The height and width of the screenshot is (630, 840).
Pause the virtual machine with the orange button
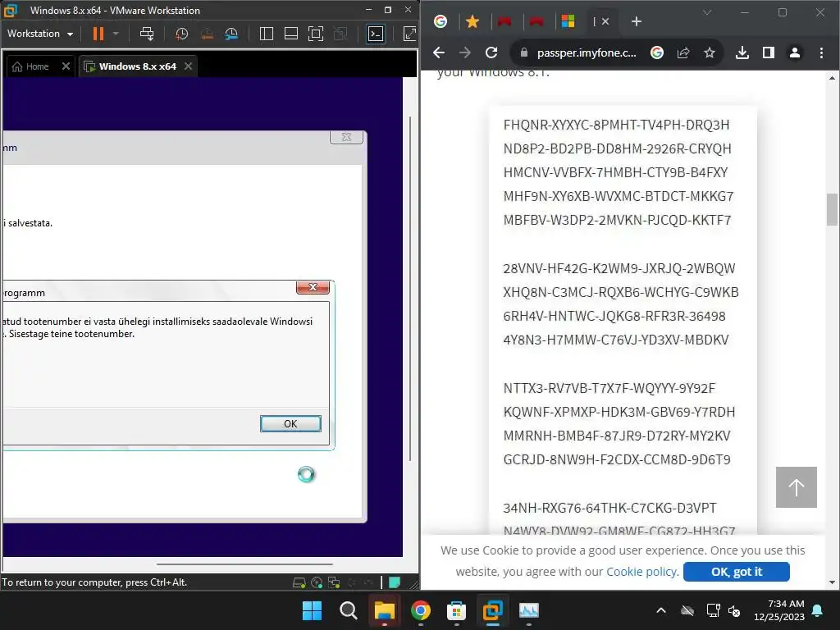pyautogui.click(x=98, y=34)
